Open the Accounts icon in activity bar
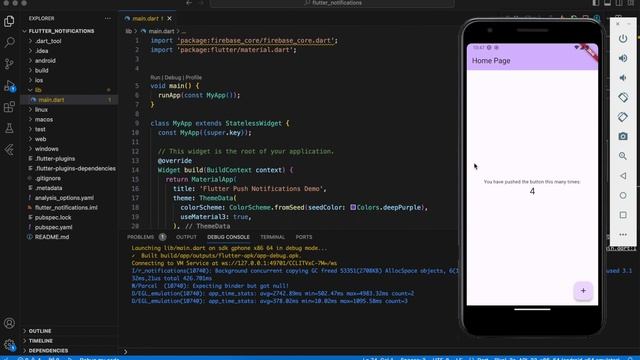The image size is (640, 360). point(9,323)
